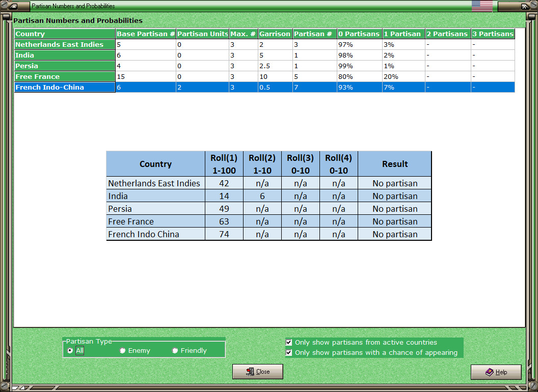Click Partisan Numbers and Probabilities heading

pyautogui.click(x=78, y=20)
